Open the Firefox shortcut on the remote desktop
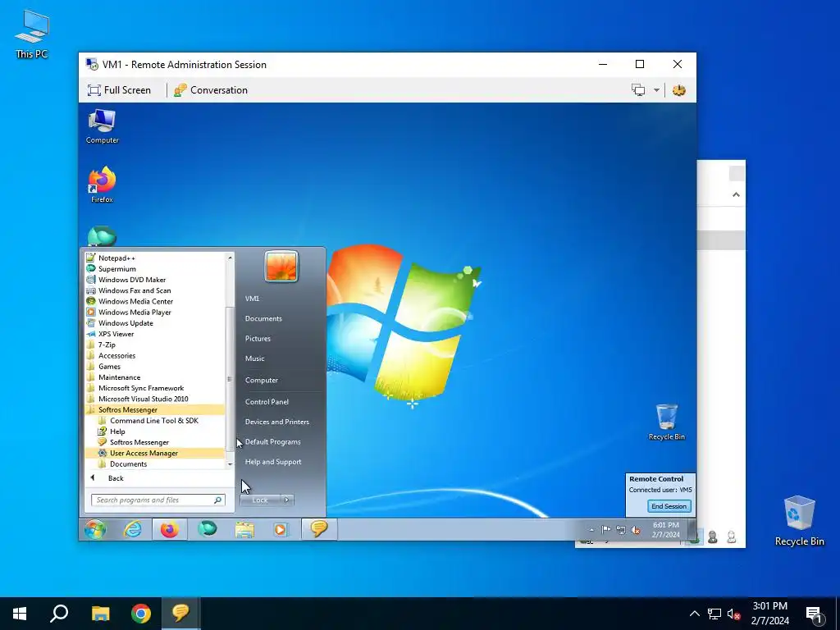840x630 pixels. [x=102, y=185]
